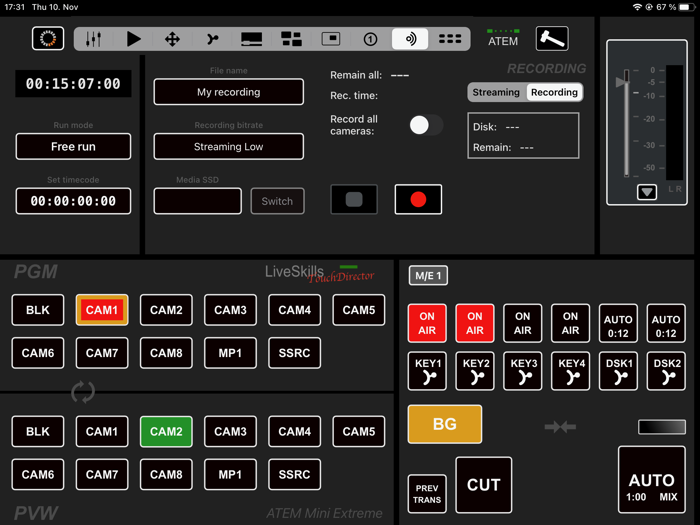Stop recording with the grey stop button
This screenshot has width=700, height=525.
(x=354, y=200)
